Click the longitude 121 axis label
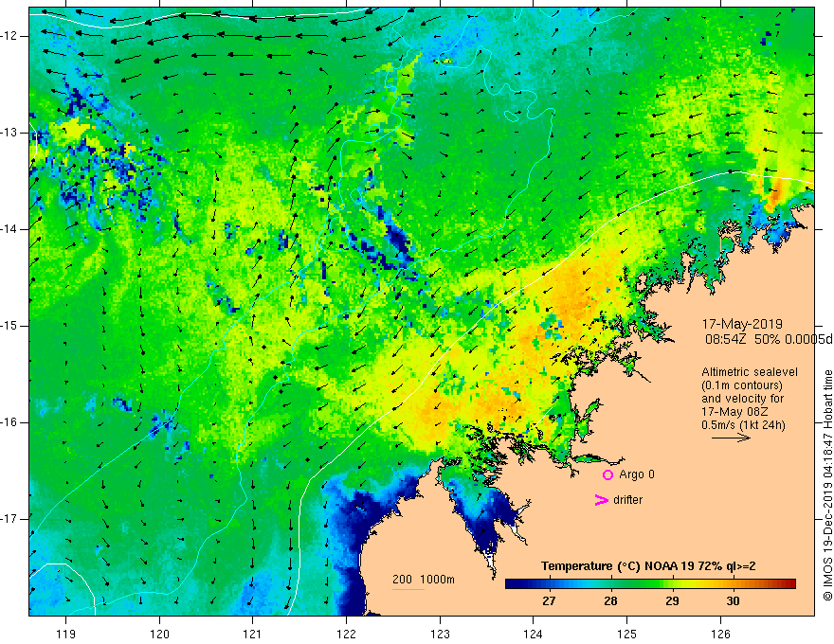 click(x=252, y=634)
